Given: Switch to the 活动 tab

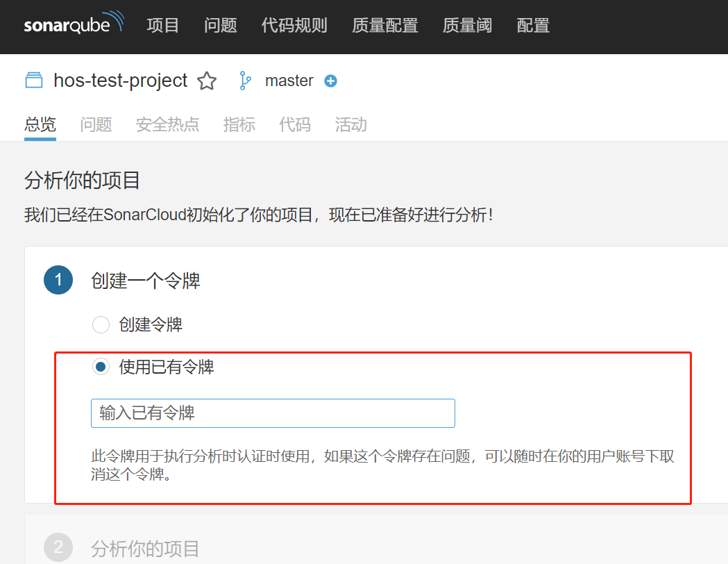Looking at the screenshot, I should 350,124.
